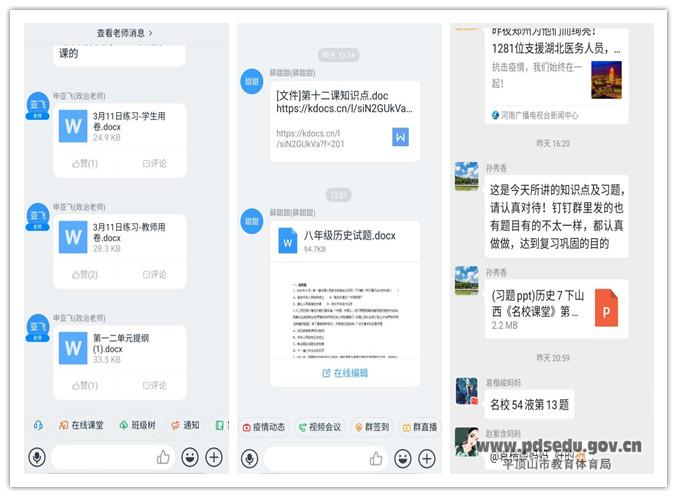Comment on the 学生用卷 file post

click(x=154, y=163)
